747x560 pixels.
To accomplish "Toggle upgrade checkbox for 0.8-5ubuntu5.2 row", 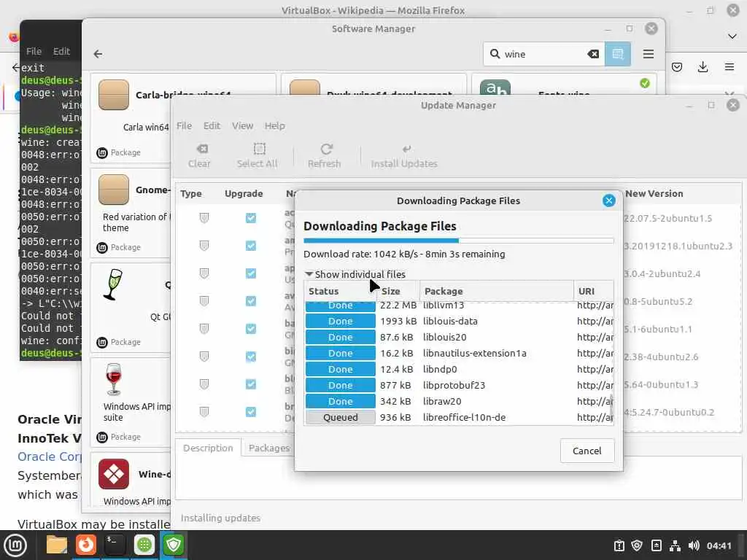I will 251,301.
